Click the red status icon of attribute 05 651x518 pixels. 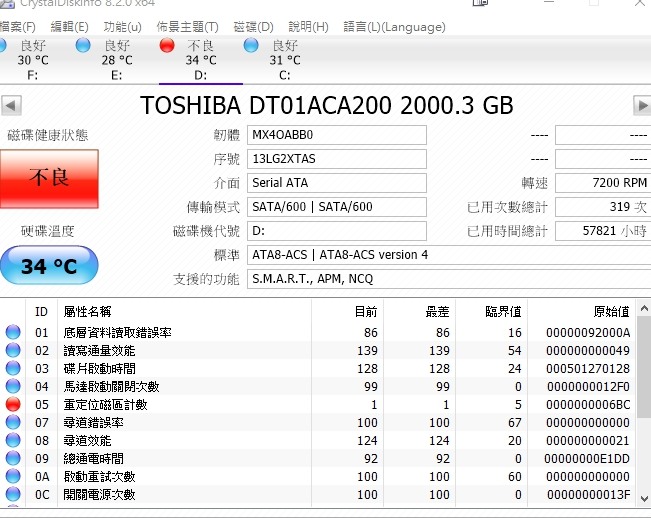coord(13,404)
